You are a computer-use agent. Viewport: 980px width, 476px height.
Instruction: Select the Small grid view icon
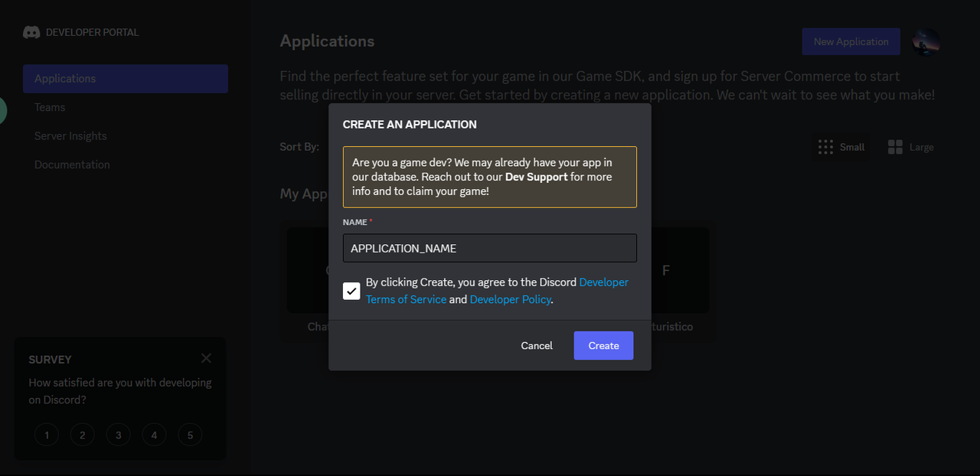(825, 147)
